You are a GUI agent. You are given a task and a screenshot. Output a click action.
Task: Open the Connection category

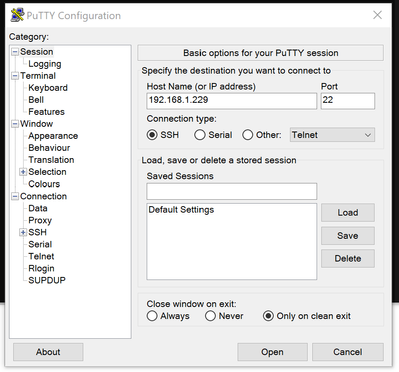[x=43, y=196]
